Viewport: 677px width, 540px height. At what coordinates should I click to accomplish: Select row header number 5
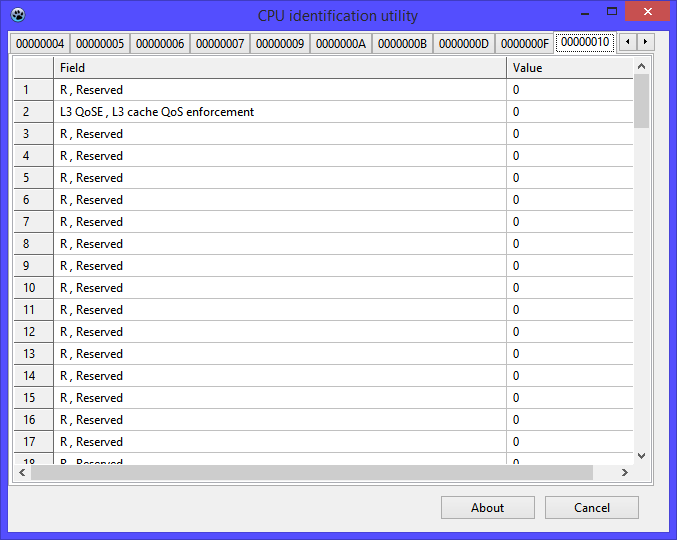point(34,178)
